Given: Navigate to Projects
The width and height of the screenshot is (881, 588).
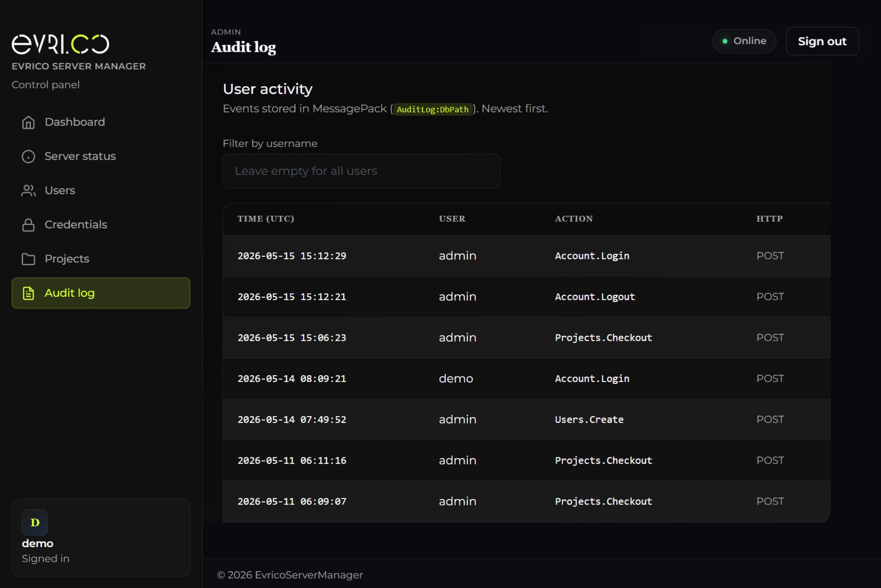Looking at the screenshot, I should click(101, 259).
